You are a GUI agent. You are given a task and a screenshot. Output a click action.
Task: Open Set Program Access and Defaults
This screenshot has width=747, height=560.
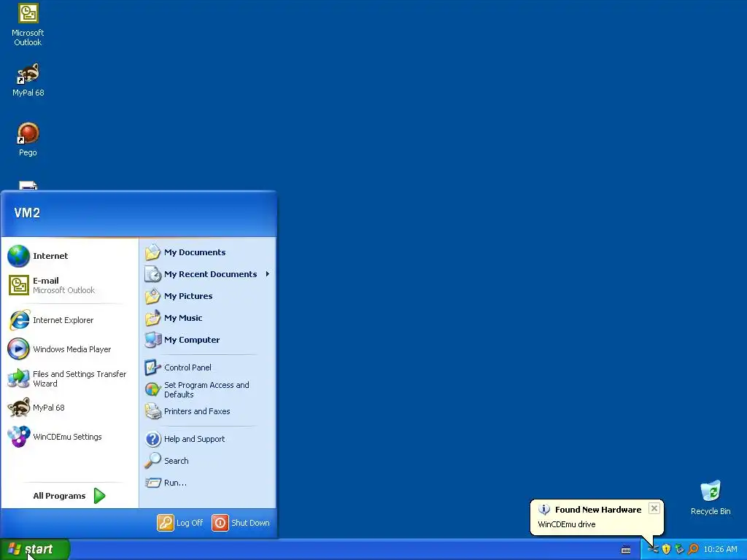pos(208,389)
